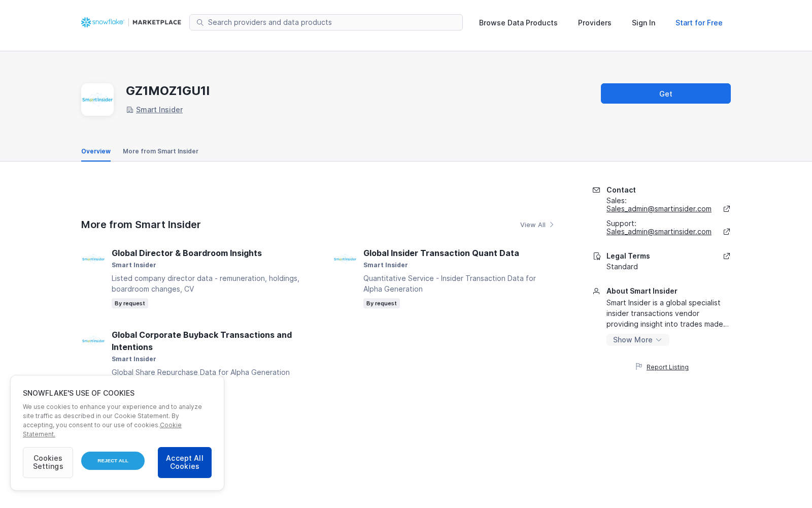This screenshot has width=812, height=508.
Task: Click the By request badge under Quant Data
Action: (x=382, y=303)
